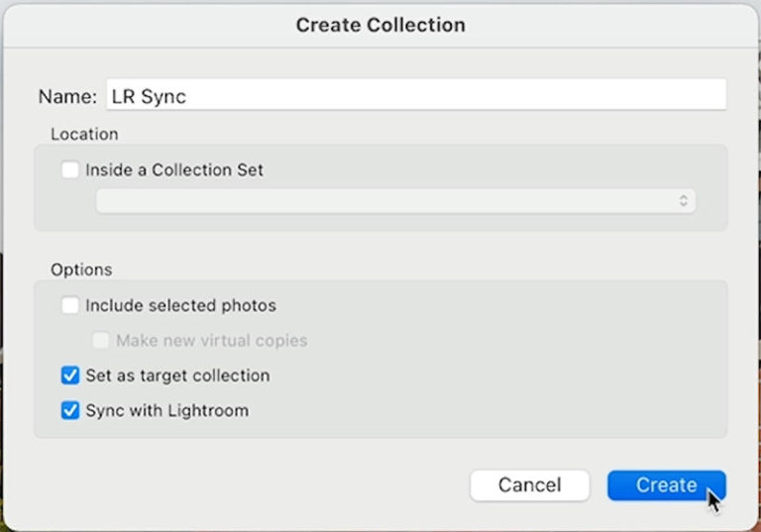
Task: Click the Sync with Lightroom label text
Action: [x=166, y=410]
